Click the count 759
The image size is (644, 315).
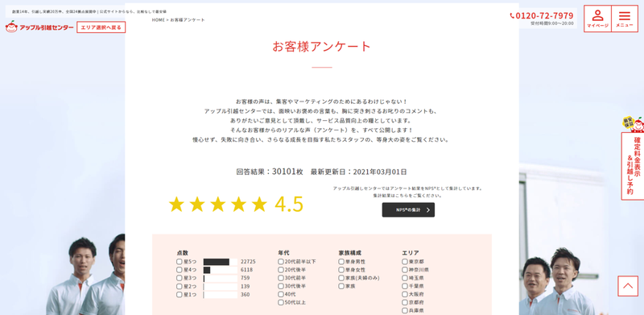pos(246,278)
